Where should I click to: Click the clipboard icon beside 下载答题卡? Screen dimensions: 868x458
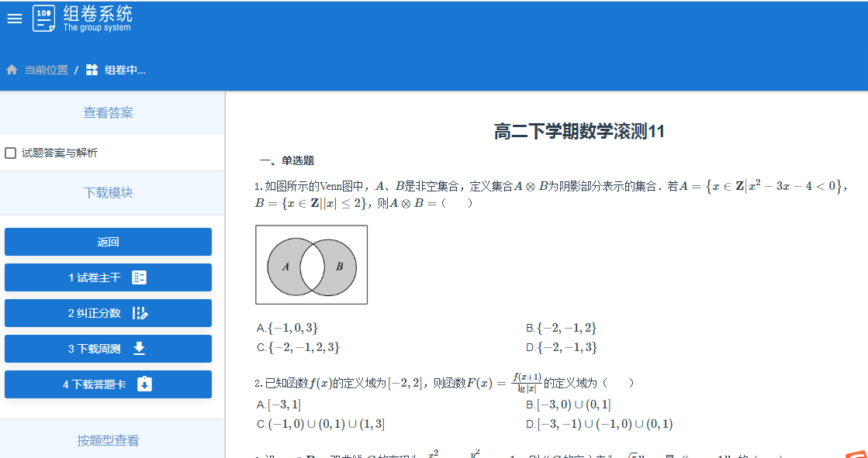tap(144, 384)
